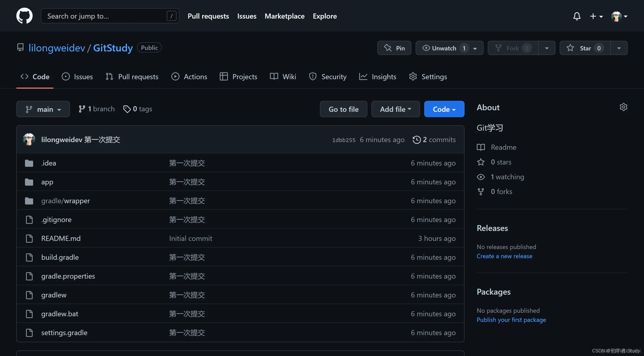Click the branch count icon

(x=82, y=109)
